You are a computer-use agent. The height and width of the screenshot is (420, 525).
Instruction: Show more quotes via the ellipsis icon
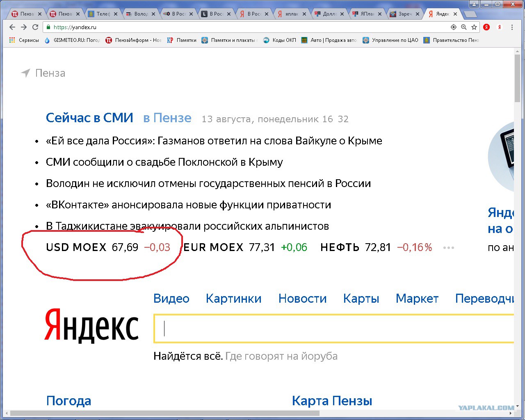point(449,248)
